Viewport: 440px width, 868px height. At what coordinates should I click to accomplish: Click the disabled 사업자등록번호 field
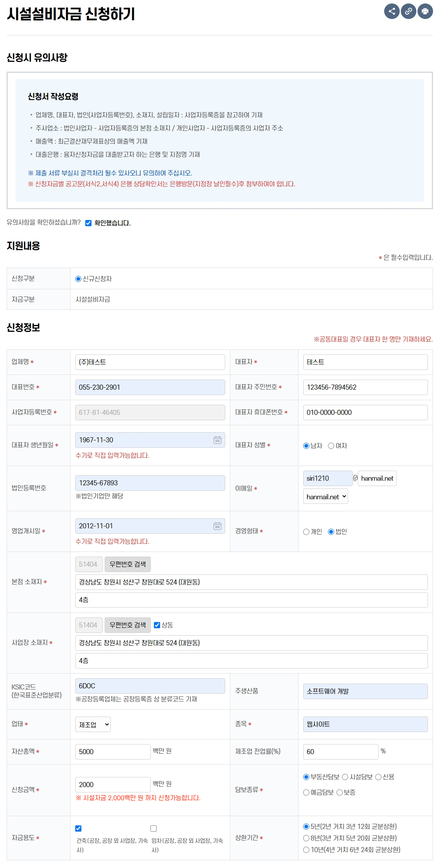coord(150,413)
